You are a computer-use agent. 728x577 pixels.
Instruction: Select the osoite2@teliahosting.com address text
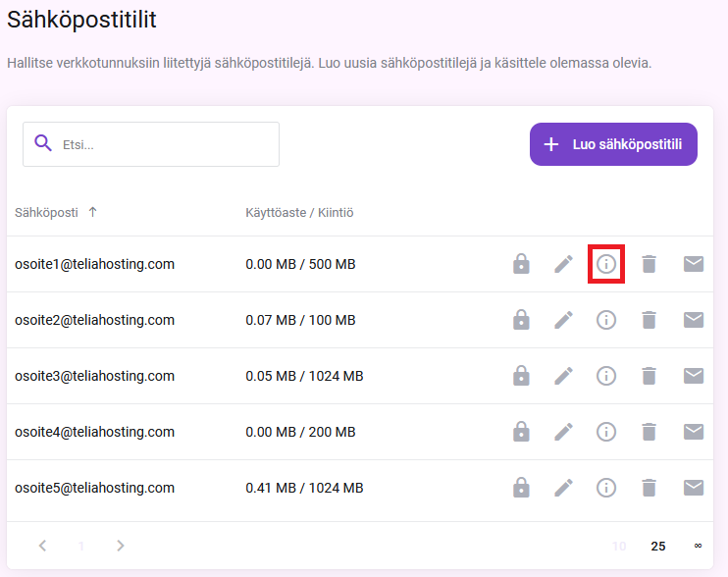click(x=95, y=320)
